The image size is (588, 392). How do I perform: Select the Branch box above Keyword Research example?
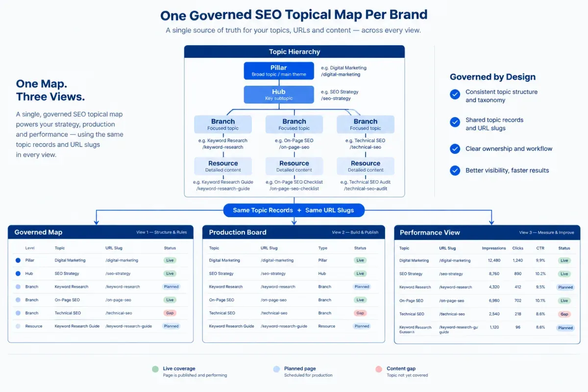[223, 124]
